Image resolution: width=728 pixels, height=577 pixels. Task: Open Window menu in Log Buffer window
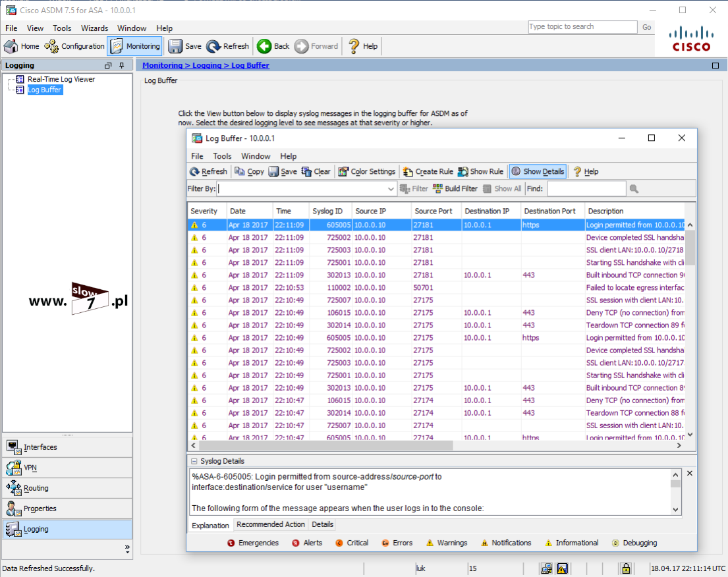[x=256, y=156]
